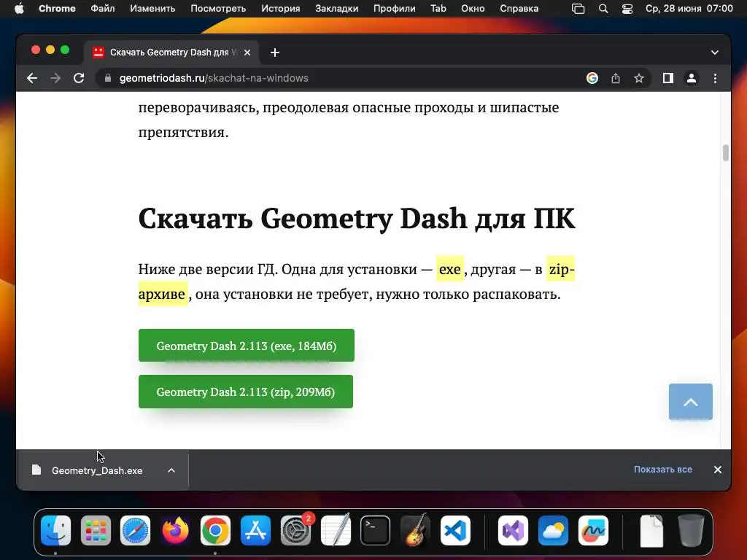Expand the tab search chevron
The image size is (747, 560).
click(x=715, y=52)
